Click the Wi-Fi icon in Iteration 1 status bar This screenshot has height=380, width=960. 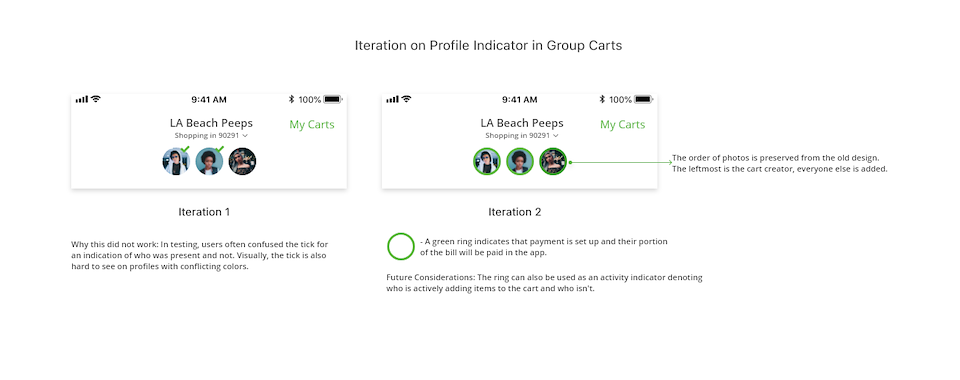[x=96, y=99]
